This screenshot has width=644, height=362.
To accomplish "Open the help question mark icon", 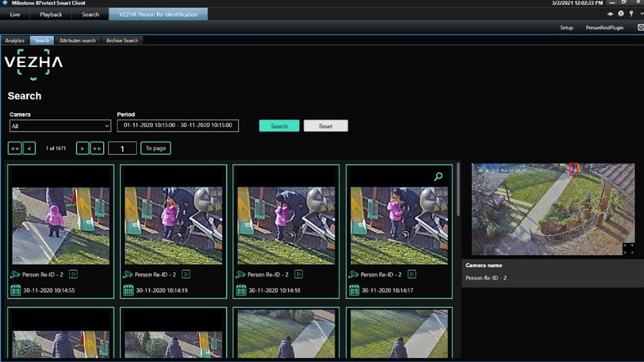I will [x=621, y=14].
